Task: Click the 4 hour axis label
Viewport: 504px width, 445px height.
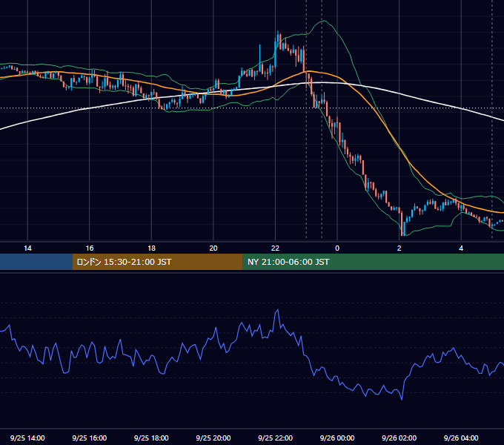Action: click(461, 248)
